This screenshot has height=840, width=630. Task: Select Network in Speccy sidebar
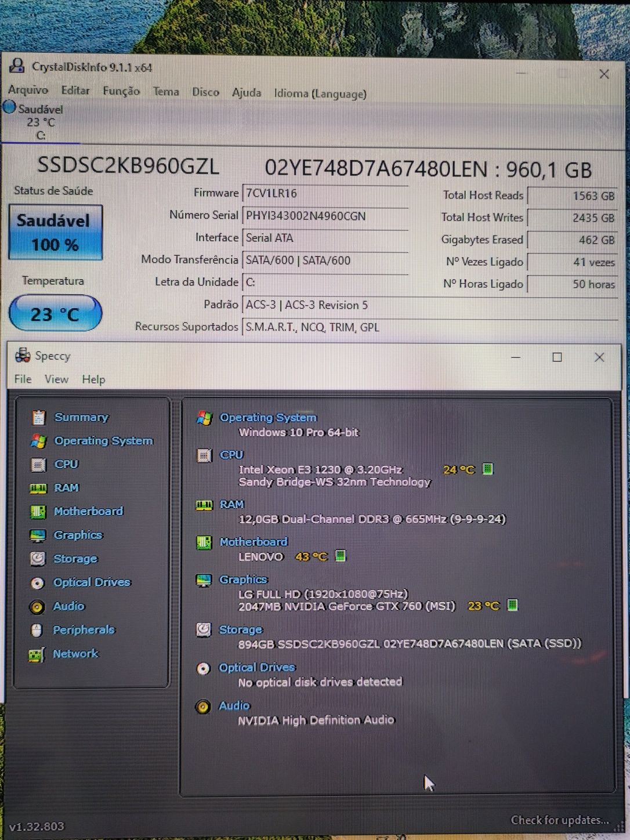click(x=75, y=653)
